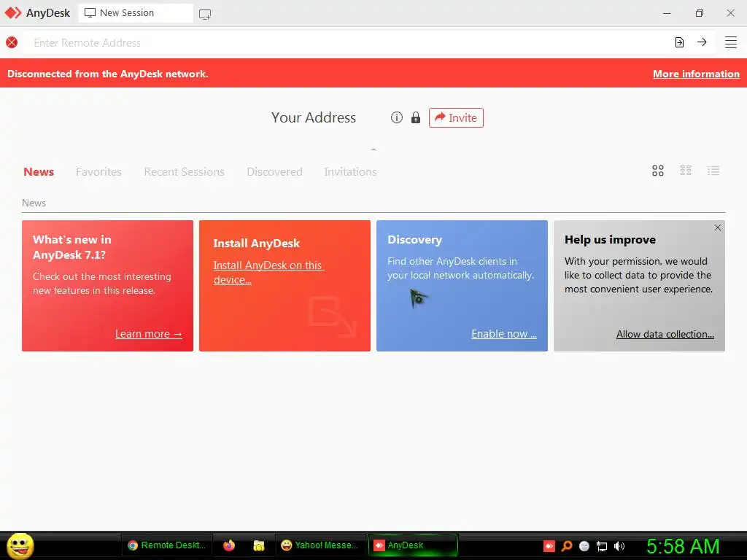Select list view mode
Screen dimensions: 747x560
coord(713,171)
